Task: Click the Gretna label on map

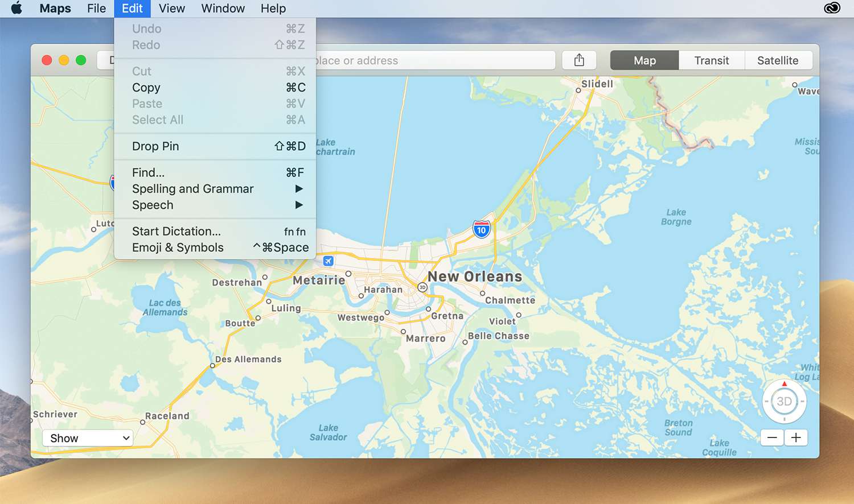Action: [447, 316]
